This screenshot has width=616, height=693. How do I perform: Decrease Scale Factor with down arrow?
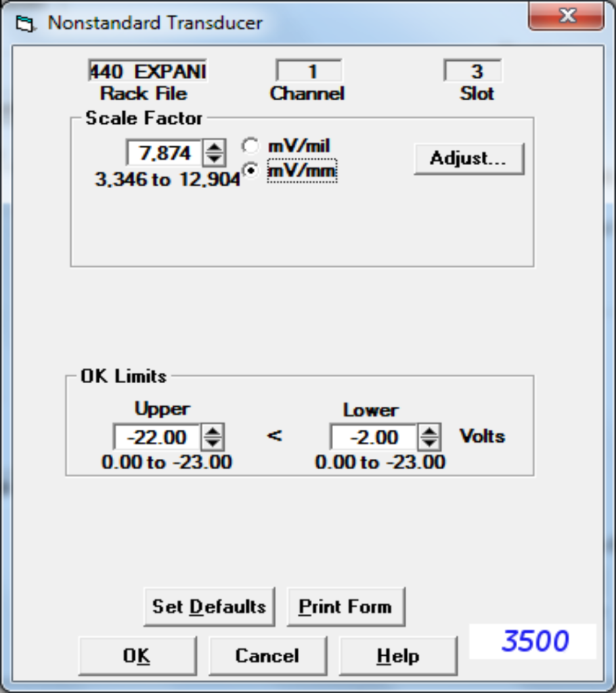click(214, 160)
